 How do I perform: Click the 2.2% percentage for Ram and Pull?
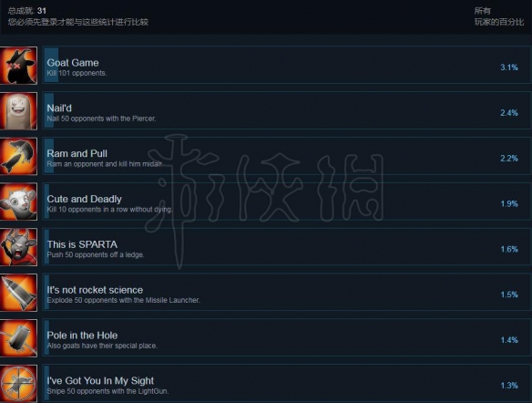coord(509,159)
